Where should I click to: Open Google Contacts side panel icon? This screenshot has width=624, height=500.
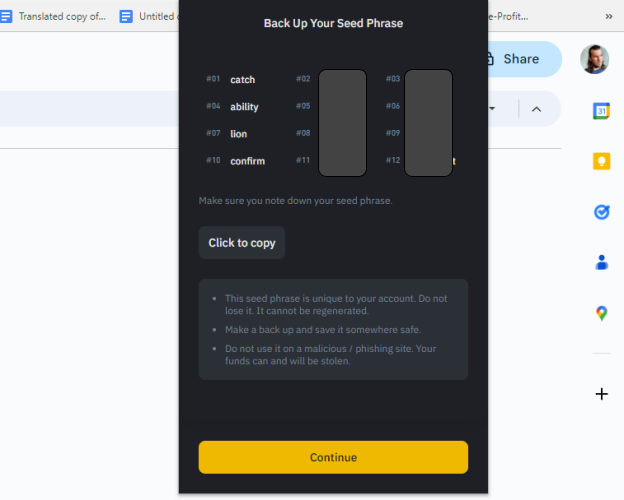[x=601, y=262]
